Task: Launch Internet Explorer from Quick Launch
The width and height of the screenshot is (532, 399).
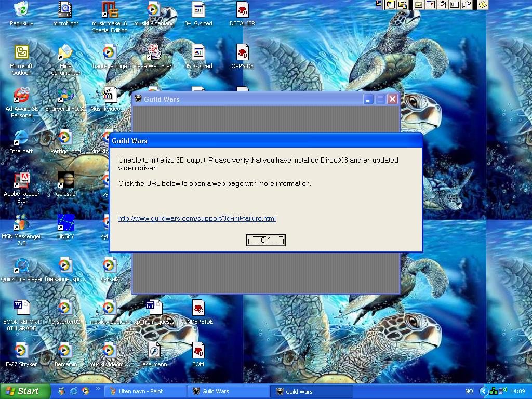Action: click(74, 391)
